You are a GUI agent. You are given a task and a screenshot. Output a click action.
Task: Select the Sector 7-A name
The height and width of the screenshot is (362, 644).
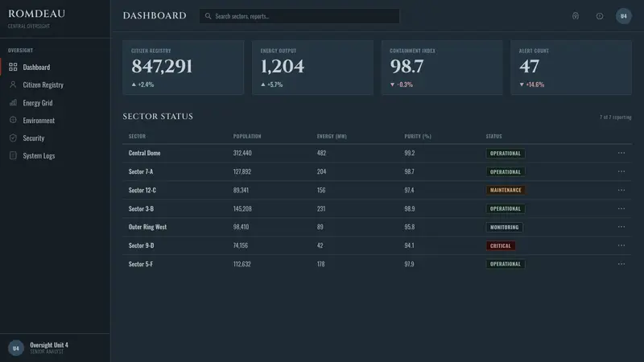[x=140, y=171]
